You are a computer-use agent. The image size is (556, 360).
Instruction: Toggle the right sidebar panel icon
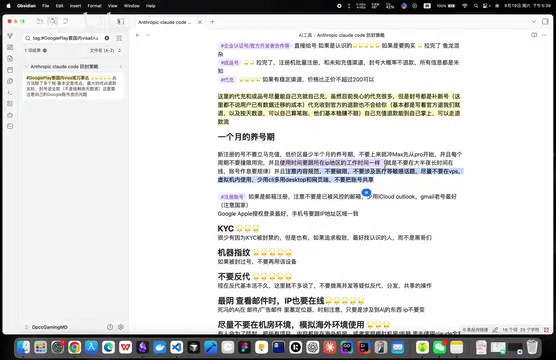coord(545,22)
